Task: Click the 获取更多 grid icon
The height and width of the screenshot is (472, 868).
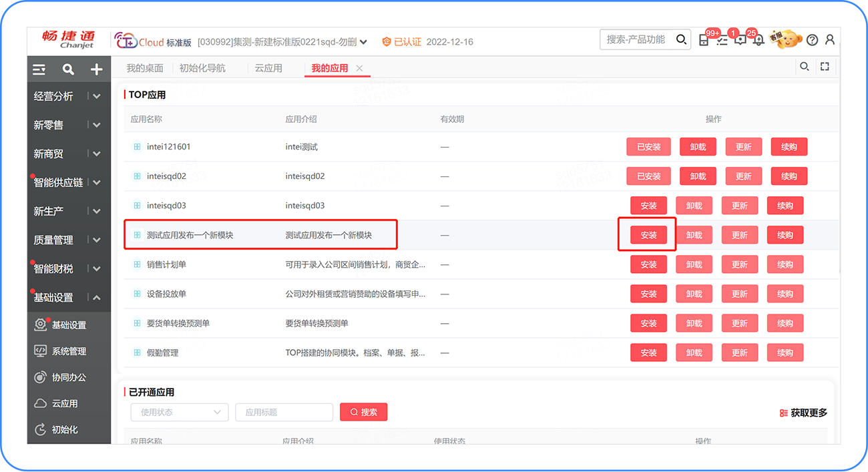Action: click(783, 413)
